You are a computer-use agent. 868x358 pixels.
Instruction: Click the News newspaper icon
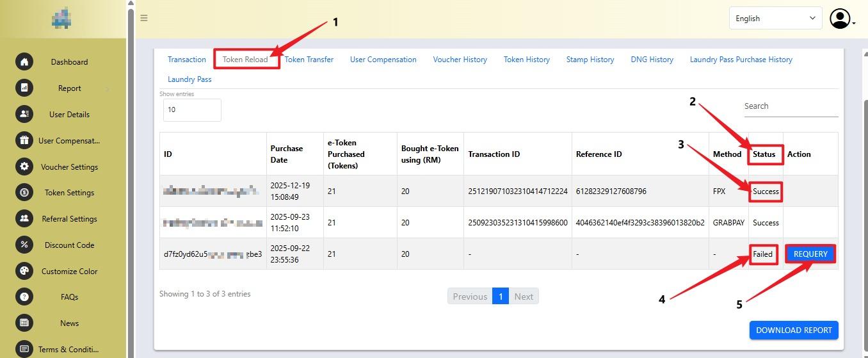pos(24,323)
